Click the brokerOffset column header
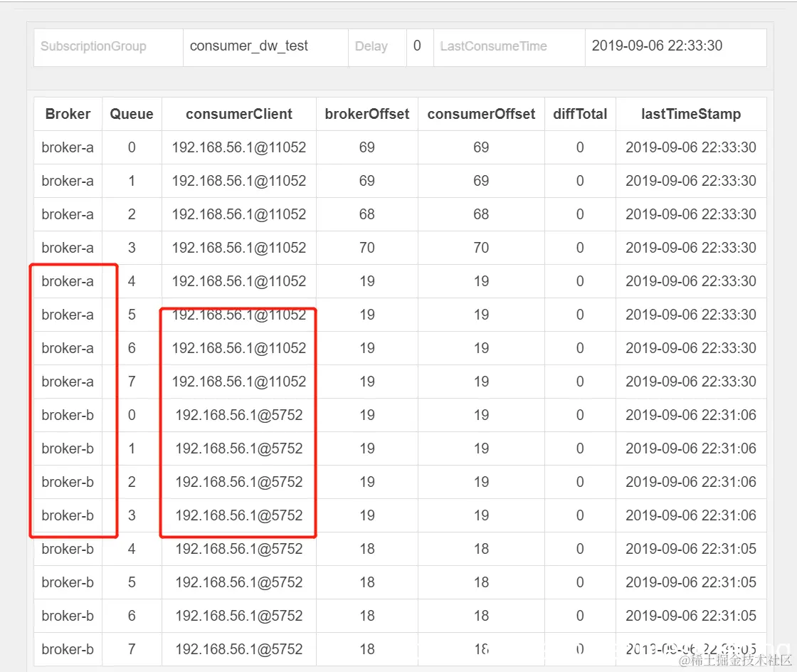This screenshot has height=672, width=797. click(367, 114)
